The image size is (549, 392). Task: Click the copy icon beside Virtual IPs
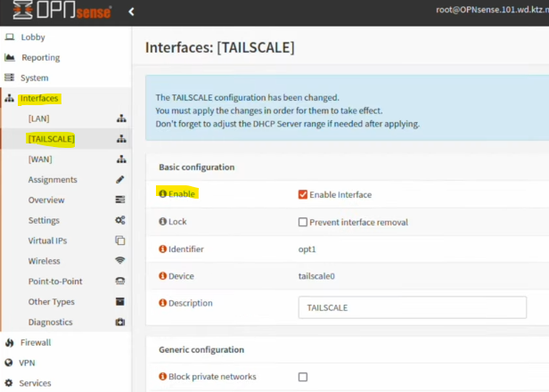pyautogui.click(x=120, y=241)
